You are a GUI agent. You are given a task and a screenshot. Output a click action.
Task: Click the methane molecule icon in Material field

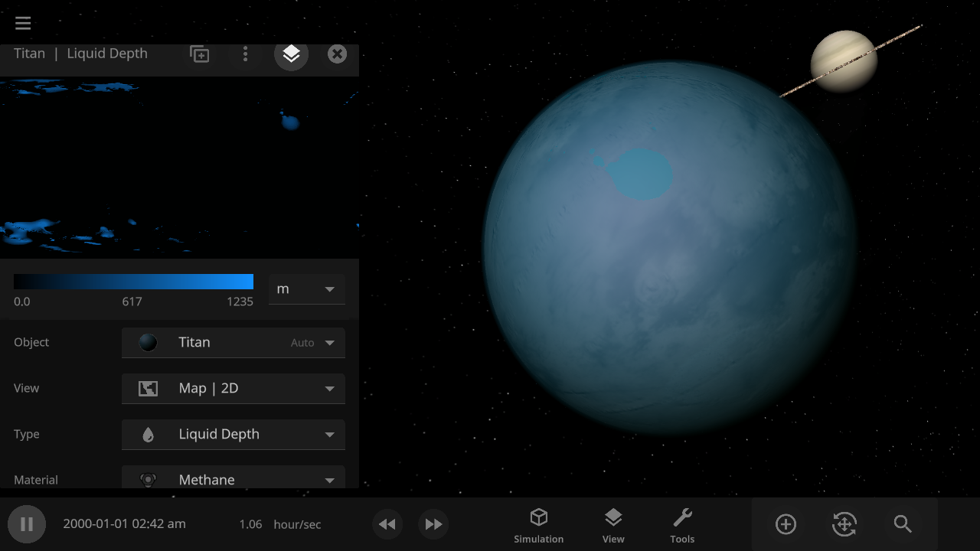(x=148, y=480)
